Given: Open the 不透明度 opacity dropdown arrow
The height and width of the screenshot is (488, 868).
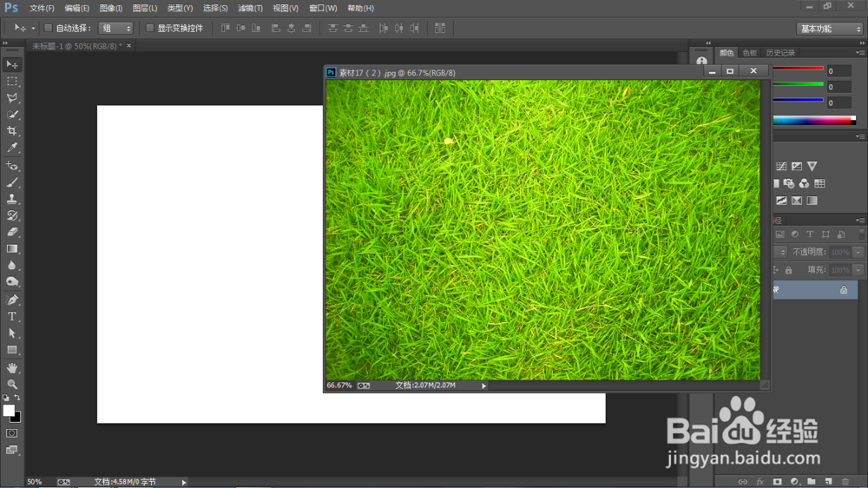Looking at the screenshot, I should tap(858, 252).
